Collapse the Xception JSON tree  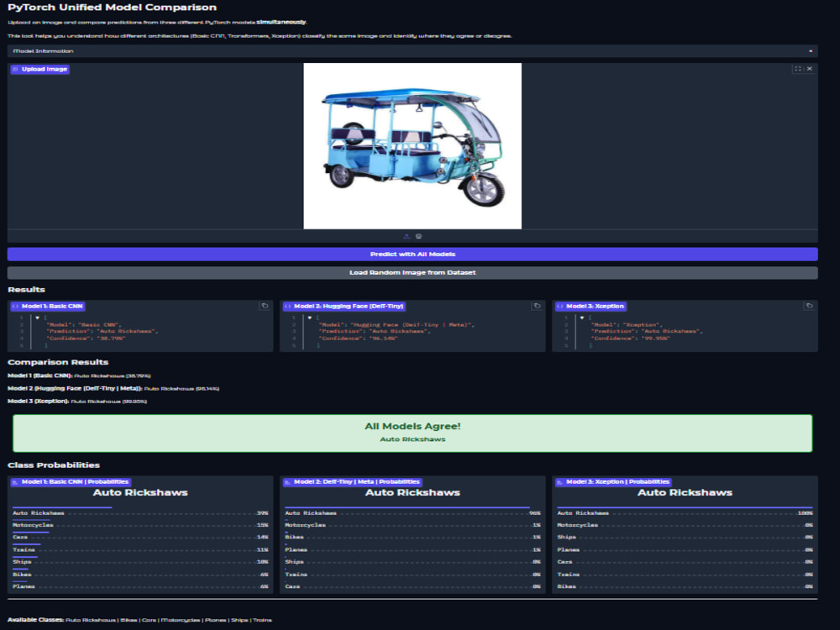pyautogui.click(x=582, y=318)
